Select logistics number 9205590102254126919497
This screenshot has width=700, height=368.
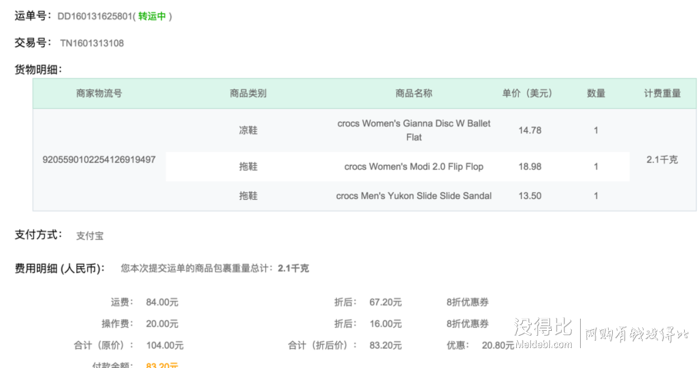[99, 160]
